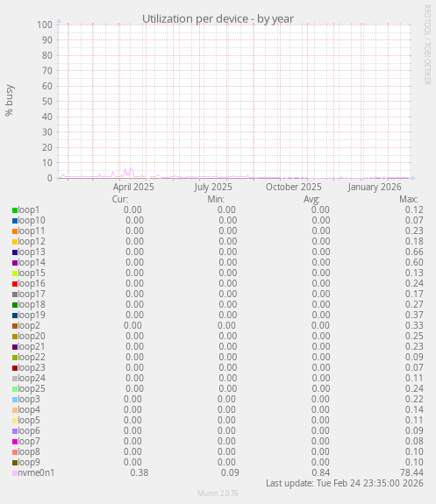The width and height of the screenshot is (436, 504).
Task: Click the July 2025 axis label
Action: point(213,187)
